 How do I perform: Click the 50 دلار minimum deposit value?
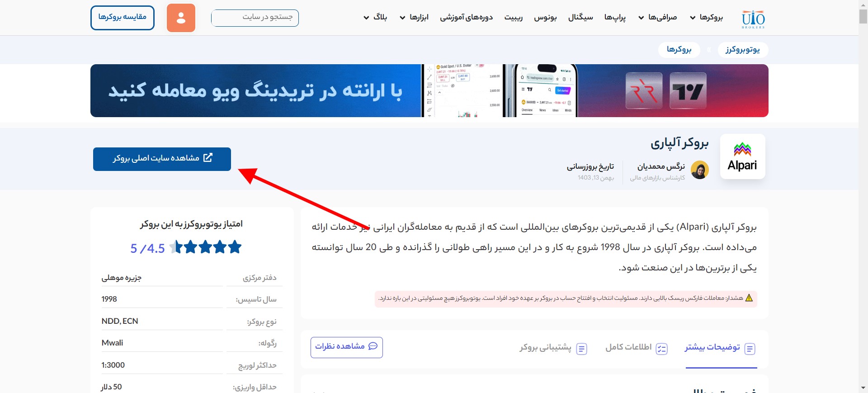click(x=111, y=387)
